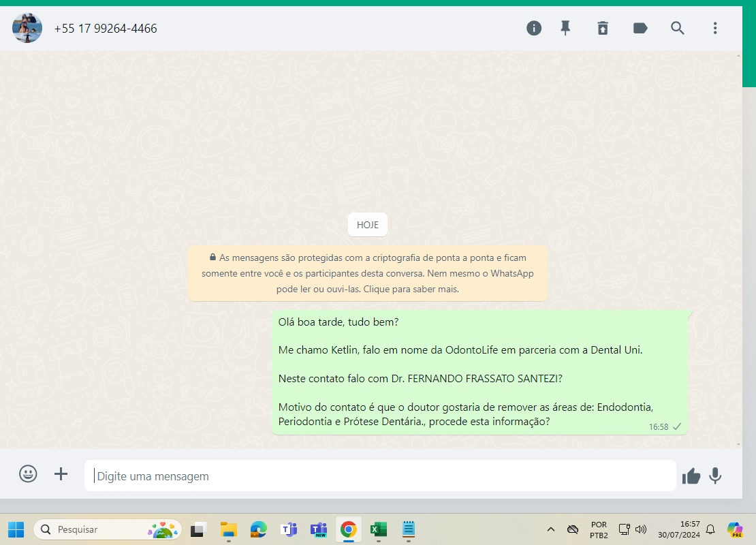Open File Explorer from taskbar

(229, 529)
